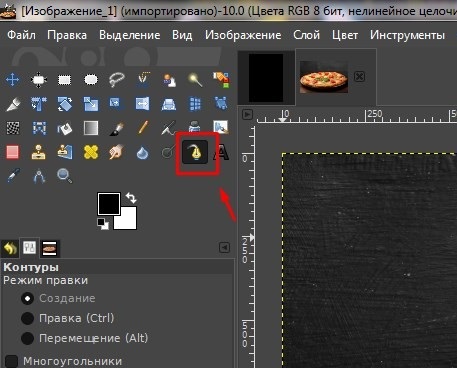Select the Text tool

[x=221, y=153]
